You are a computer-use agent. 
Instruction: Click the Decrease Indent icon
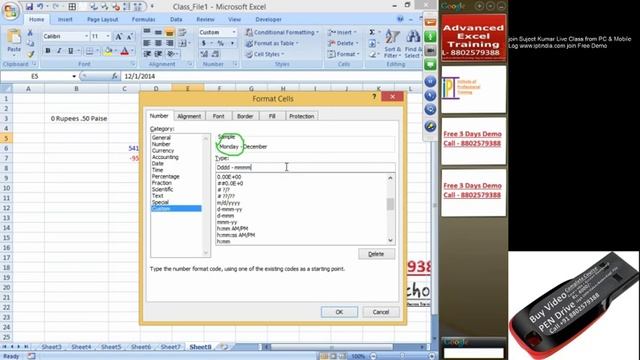[147, 53]
